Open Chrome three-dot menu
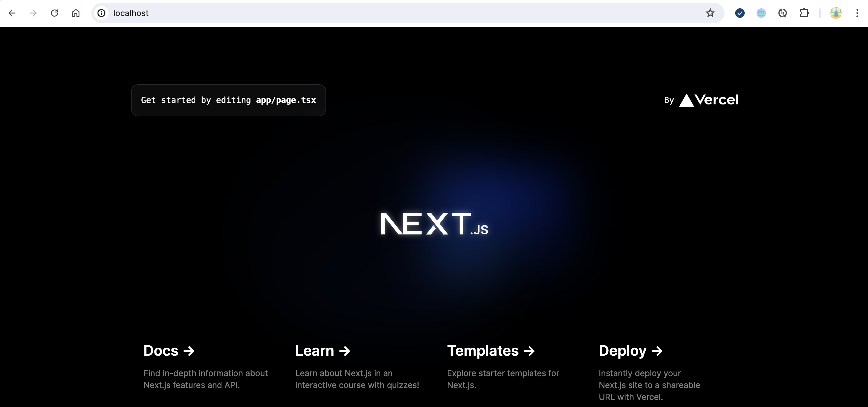This screenshot has height=407, width=868. (857, 13)
